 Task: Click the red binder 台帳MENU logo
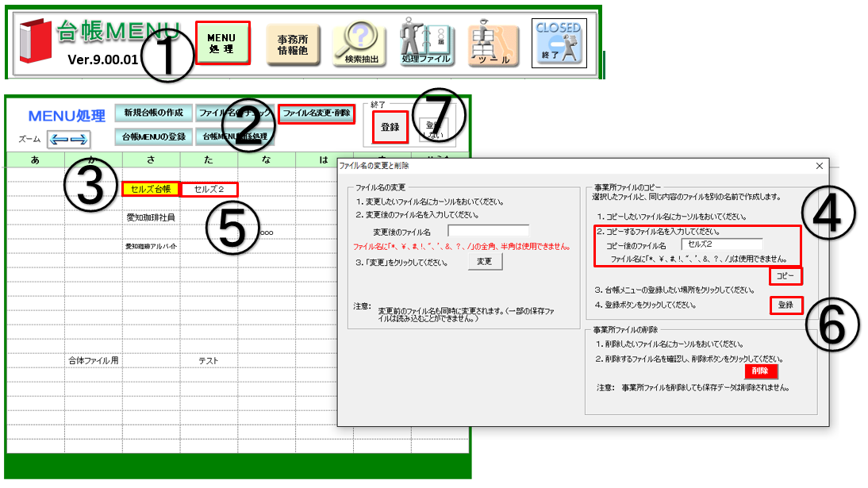point(36,40)
